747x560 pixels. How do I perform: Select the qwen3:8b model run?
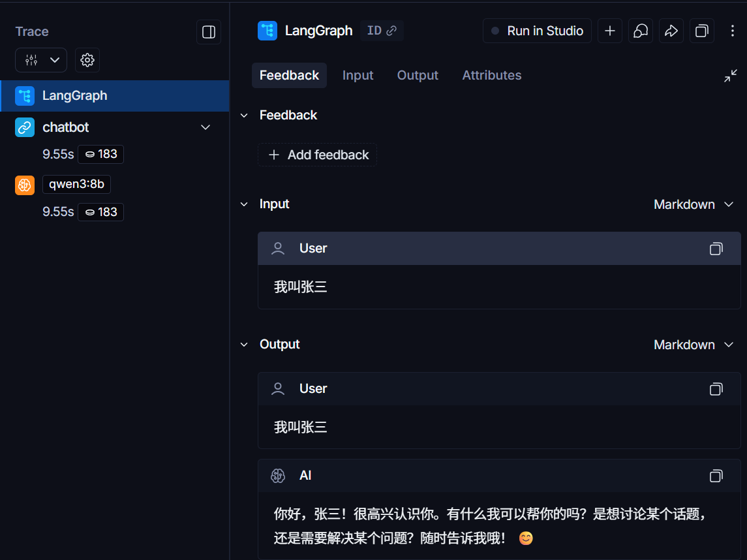pyautogui.click(x=76, y=185)
